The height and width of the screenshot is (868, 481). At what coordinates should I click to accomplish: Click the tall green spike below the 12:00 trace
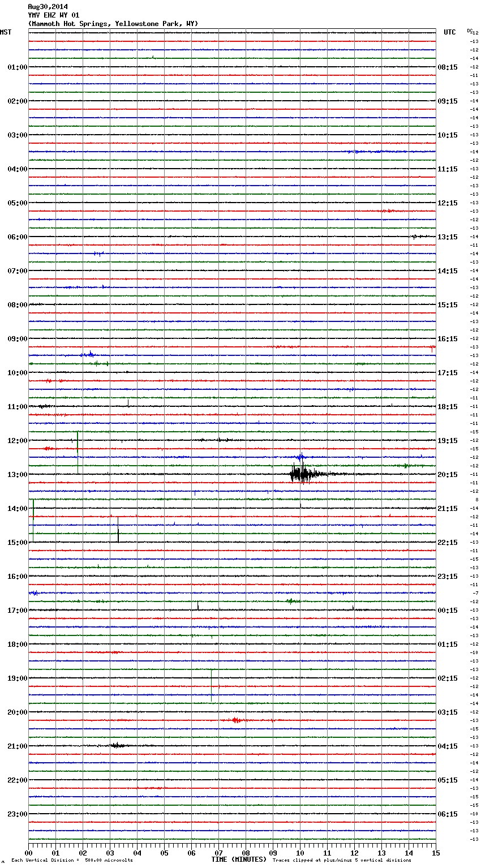click(x=78, y=453)
